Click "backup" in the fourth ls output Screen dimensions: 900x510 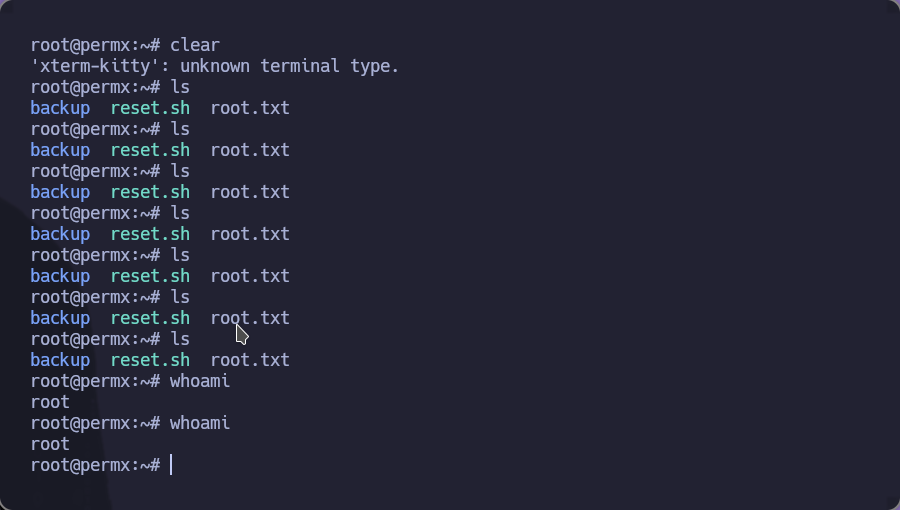click(x=60, y=234)
